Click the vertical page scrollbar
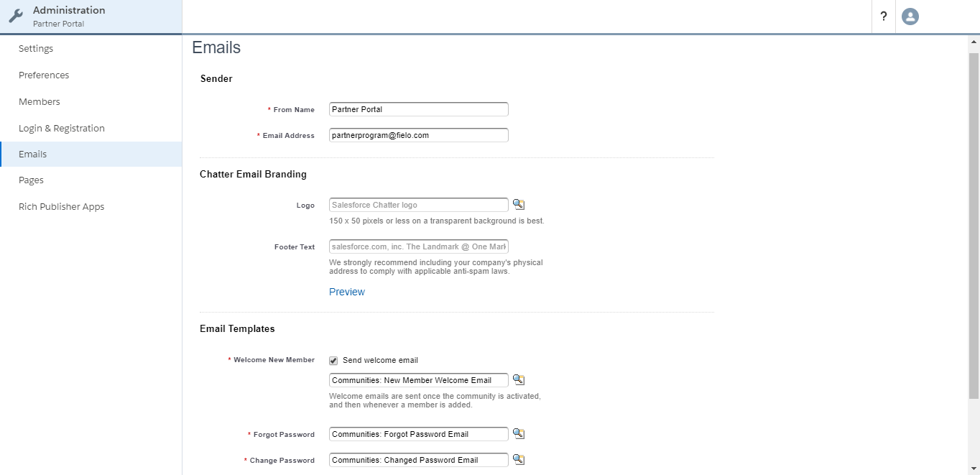The width and height of the screenshot is (980, 475). tap(974, 226)
